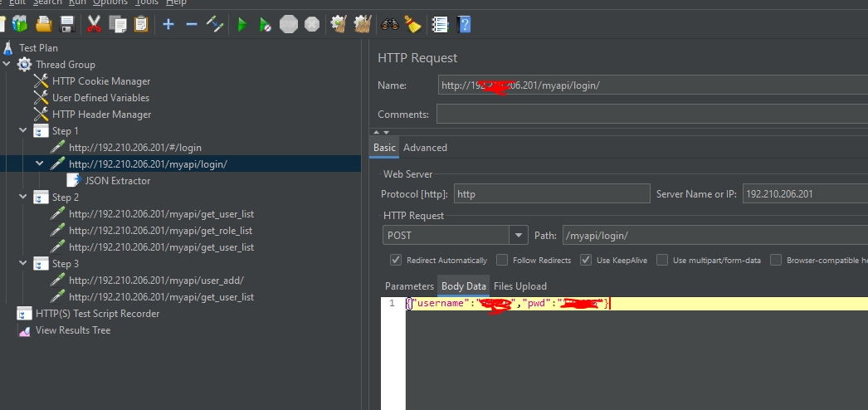The width and height of the screenshot is (868, 410).
Task: Start the test with green play icon
Action: [x=242, y=24]
